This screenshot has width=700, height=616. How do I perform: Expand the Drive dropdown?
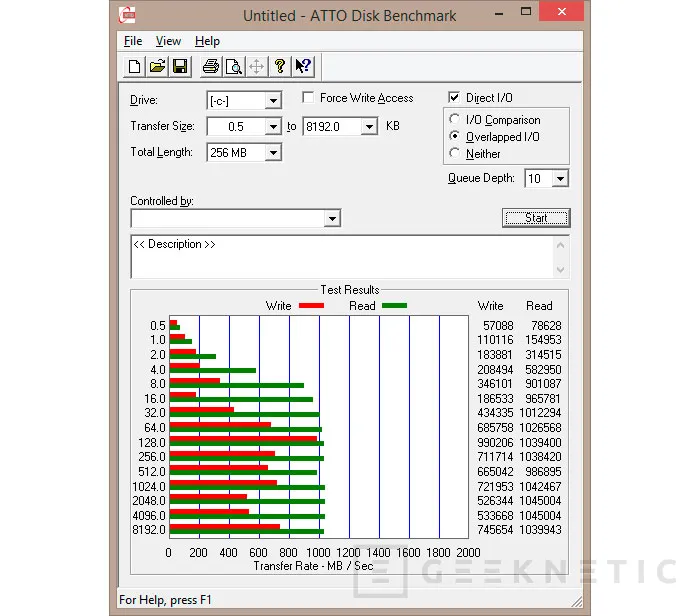(x=273, y=101)
